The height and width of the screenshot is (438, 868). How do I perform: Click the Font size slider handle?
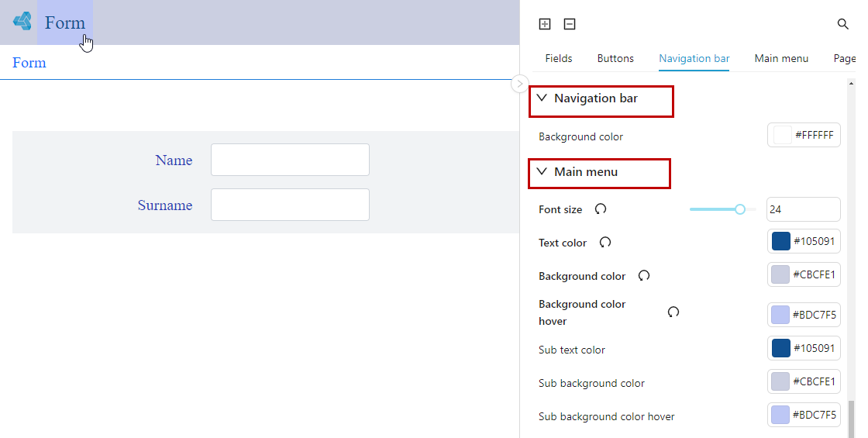click(740, 209)
